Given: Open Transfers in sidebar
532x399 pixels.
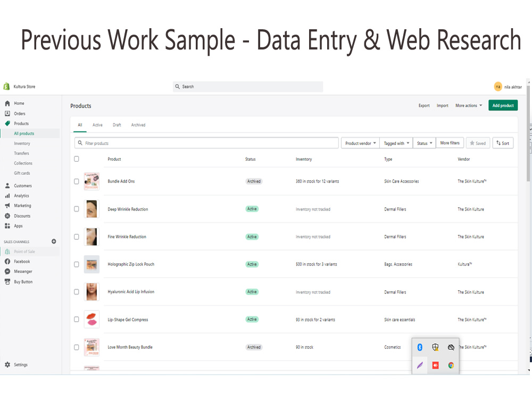Looking at the screenshot, I should pyautogui.click(x=21, y=153).
